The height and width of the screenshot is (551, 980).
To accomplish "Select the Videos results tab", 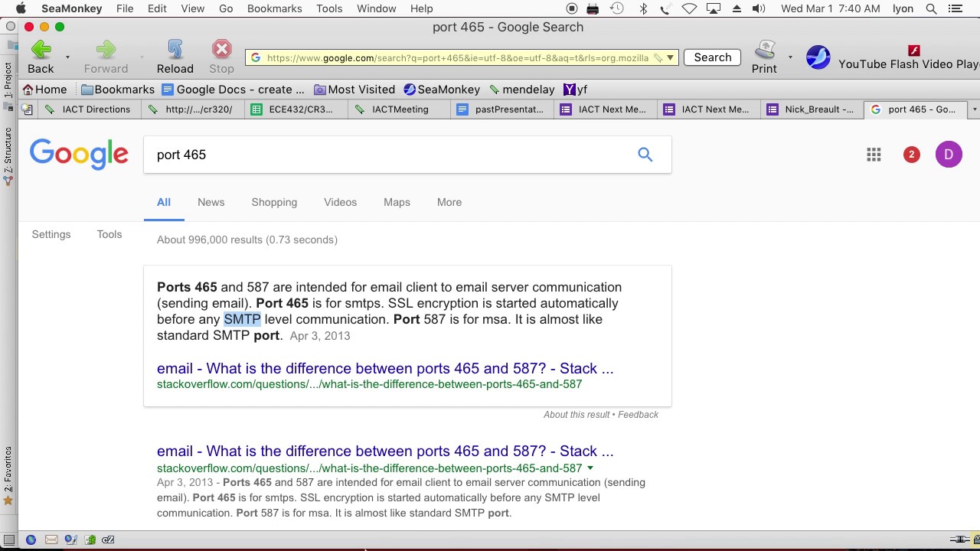I will click(x=340, y=202).
